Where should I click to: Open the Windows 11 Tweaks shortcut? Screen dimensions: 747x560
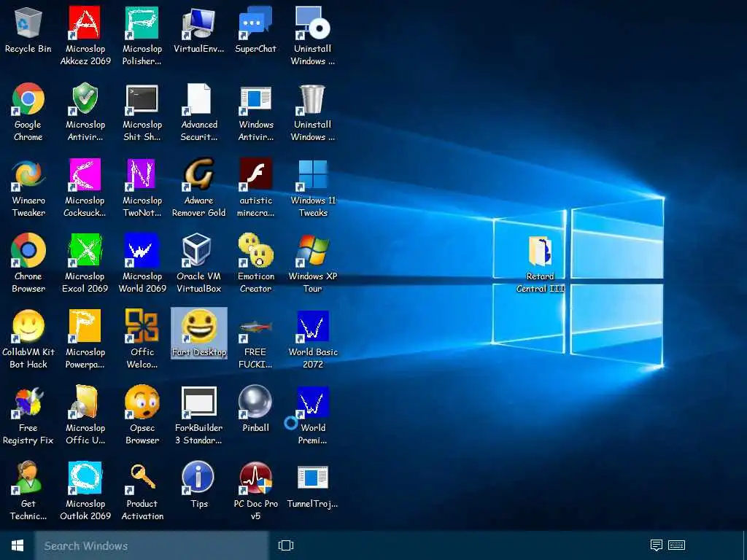(x=312, y=187)
